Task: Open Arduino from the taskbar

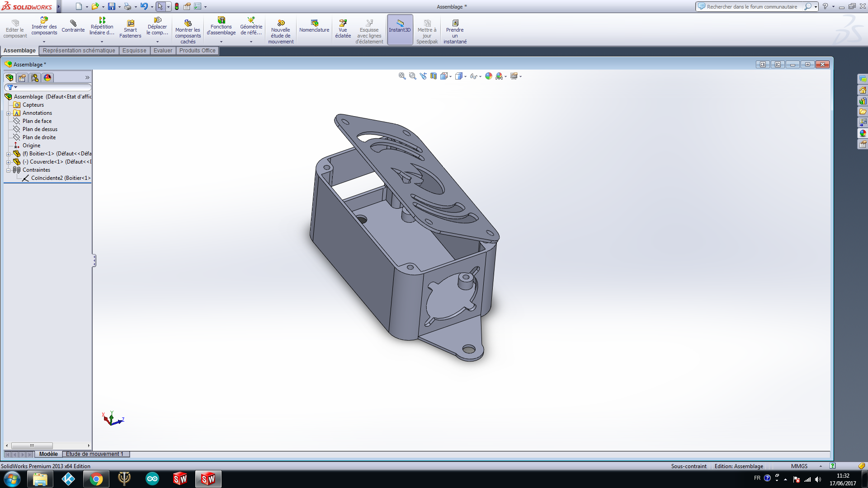Action: 152,479
